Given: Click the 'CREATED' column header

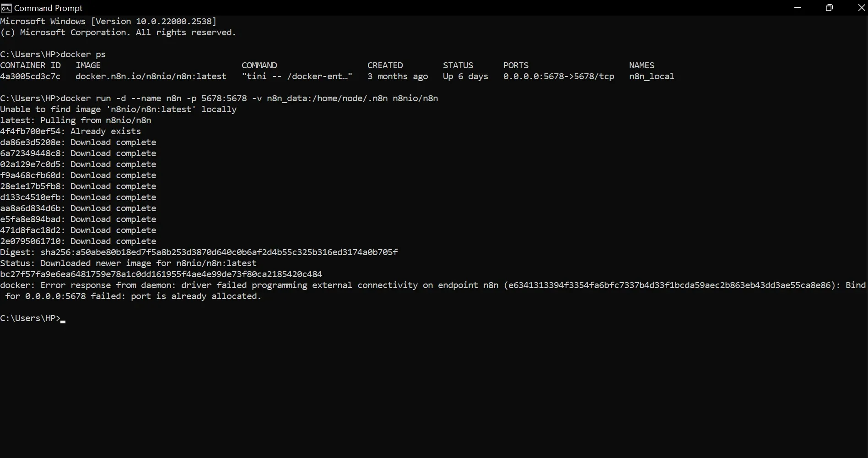Looking at the screenshot, I should pyautogui.click(x=385, y=65).
